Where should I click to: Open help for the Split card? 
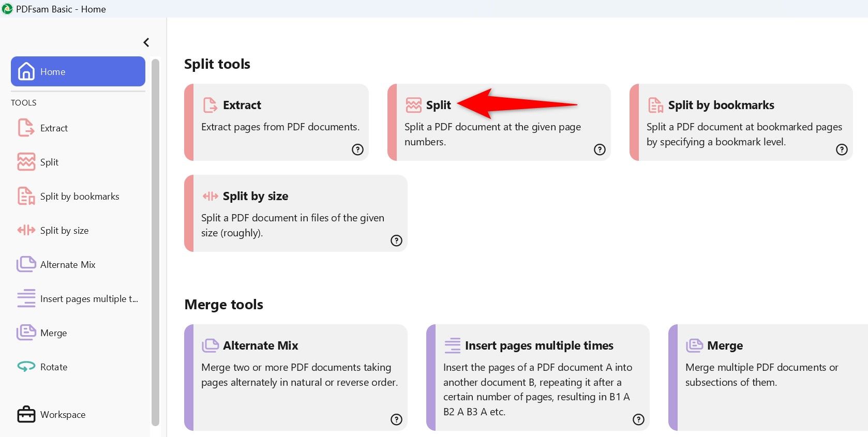600,149
